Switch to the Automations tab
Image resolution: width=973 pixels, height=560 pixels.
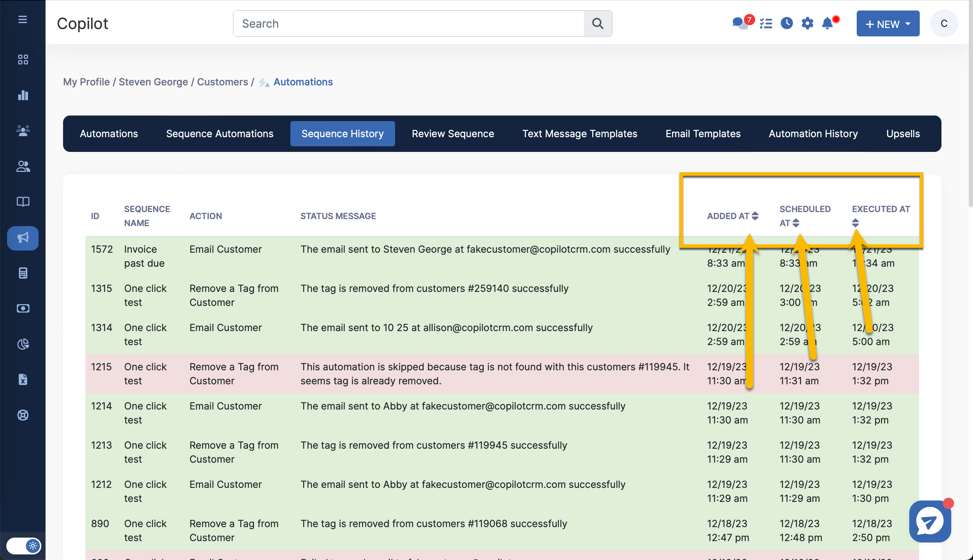(109, 133)
